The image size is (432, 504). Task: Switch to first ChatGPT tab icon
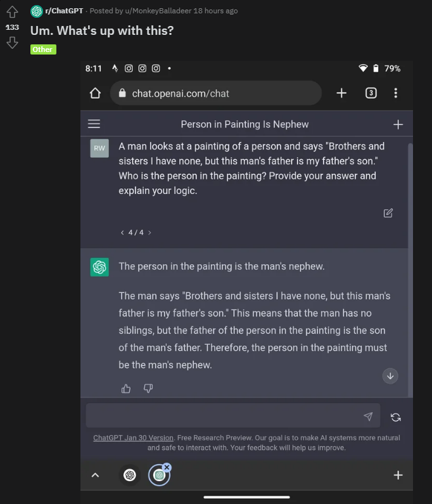click(130, 475)
